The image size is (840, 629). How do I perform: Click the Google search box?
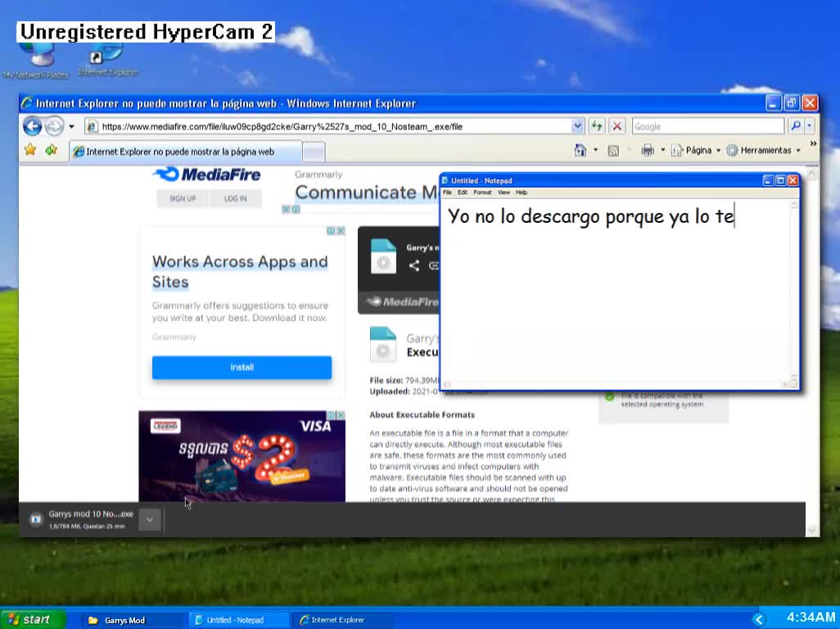click(x=707, y=126)
